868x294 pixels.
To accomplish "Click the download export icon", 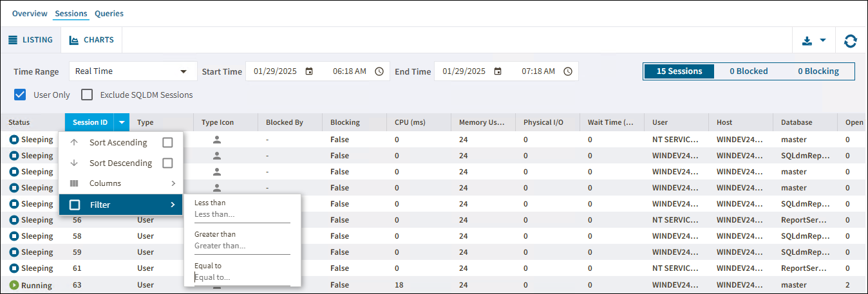I will pos(807,41).
